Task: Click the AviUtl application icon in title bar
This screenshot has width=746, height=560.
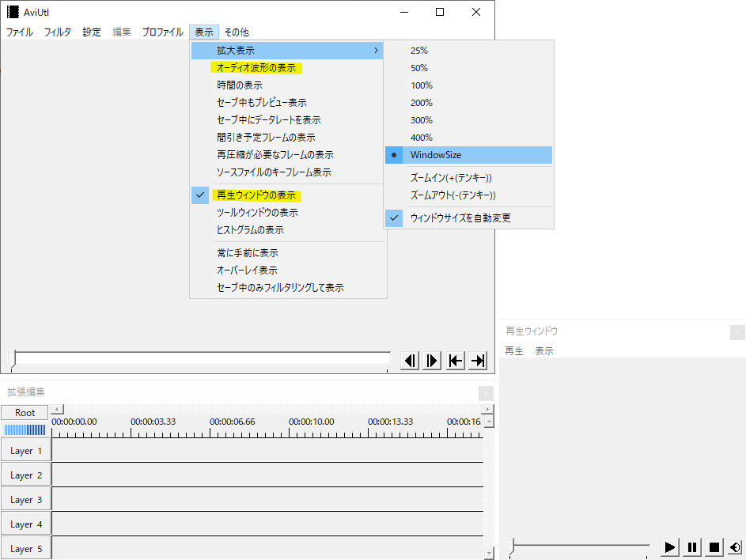Action: coord(13,12)
